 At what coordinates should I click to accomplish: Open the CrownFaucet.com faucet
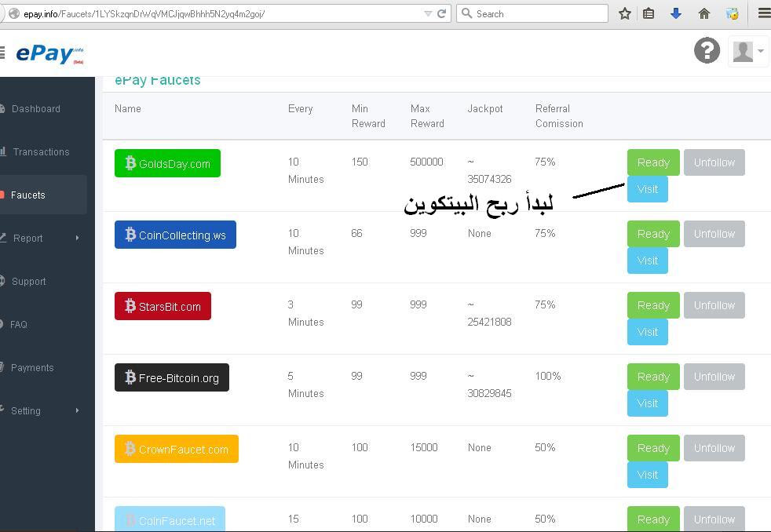177,449
